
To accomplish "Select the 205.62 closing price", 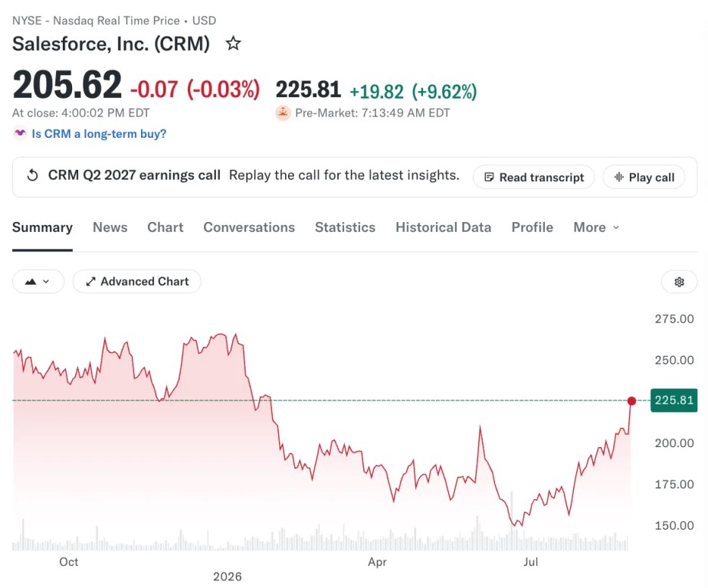I will tap(67, 84).
